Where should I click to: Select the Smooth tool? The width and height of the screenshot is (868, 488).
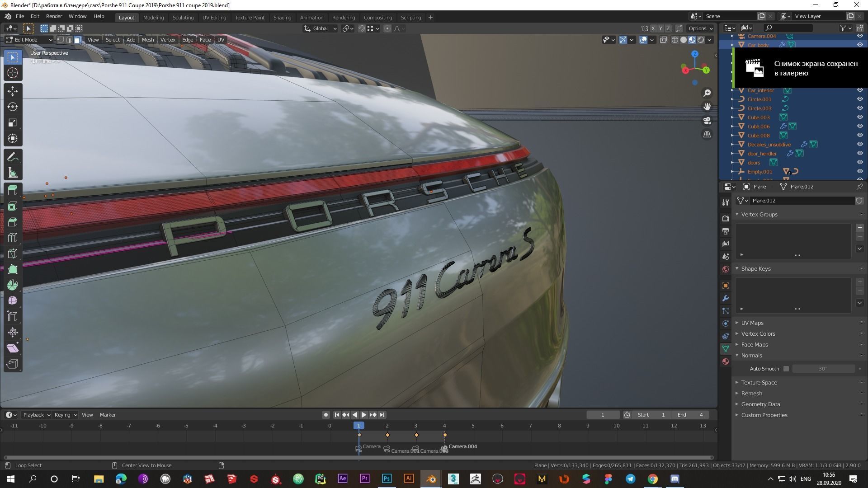point(13,301)
